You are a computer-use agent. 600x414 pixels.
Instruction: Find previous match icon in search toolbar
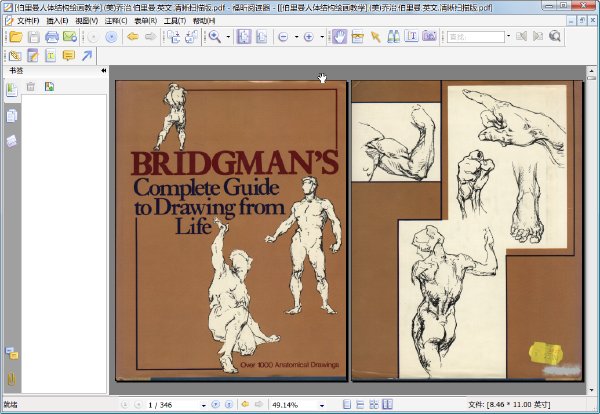pyautogui.click(x=521, y=37)
